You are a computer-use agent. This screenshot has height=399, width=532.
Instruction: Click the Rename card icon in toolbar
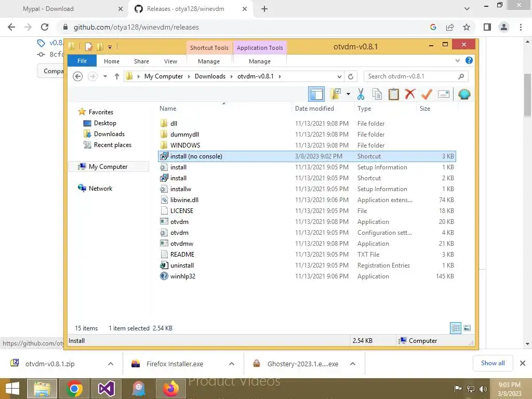[x=444, y=94]
